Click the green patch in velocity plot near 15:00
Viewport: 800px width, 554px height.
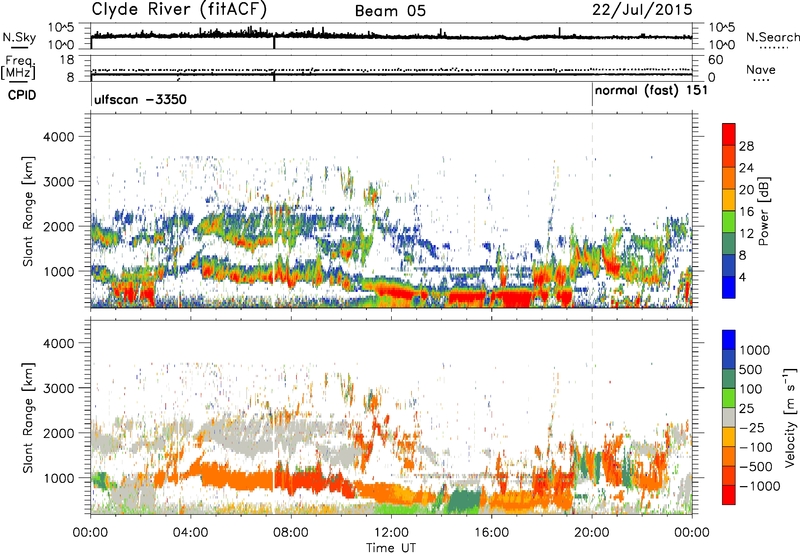tap(464, 500)
